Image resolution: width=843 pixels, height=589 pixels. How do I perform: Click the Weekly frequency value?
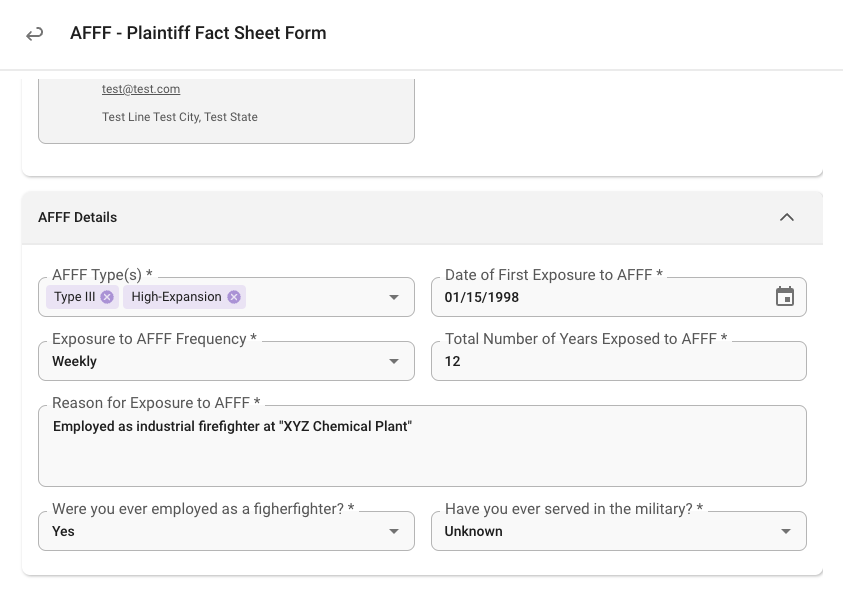click(x=74, y=361)
